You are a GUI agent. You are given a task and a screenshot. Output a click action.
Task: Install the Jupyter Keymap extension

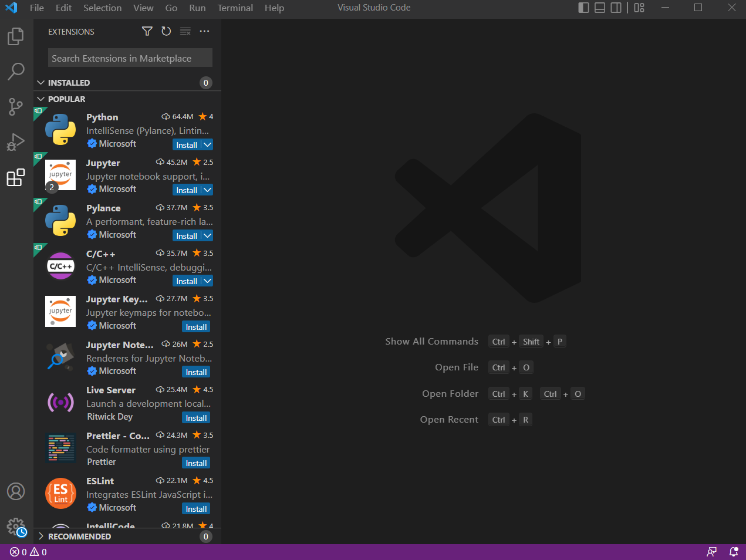[196, 327]
